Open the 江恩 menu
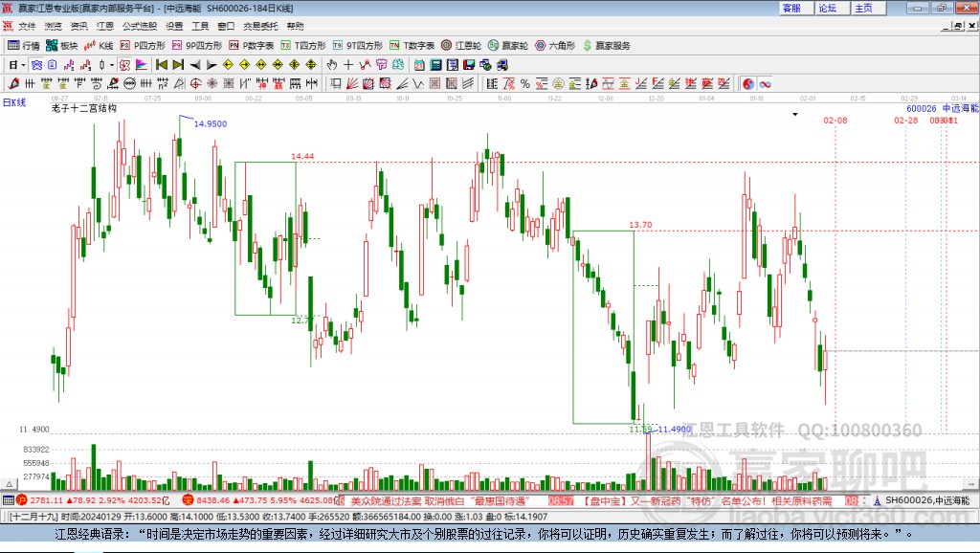The image size is (980, 553). [105, 26]
